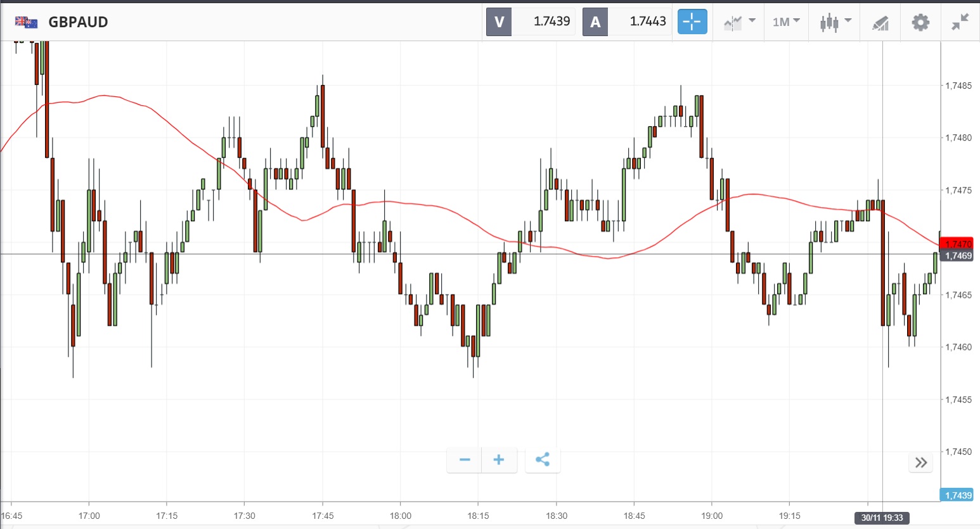Click the V sell button
980x529 pixels.
[499, 22]
